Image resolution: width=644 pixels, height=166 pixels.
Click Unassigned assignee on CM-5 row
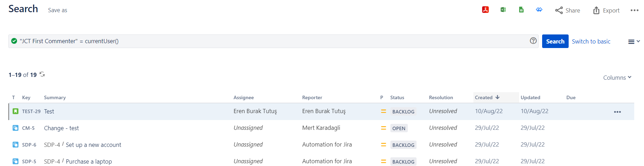(248, 128)
